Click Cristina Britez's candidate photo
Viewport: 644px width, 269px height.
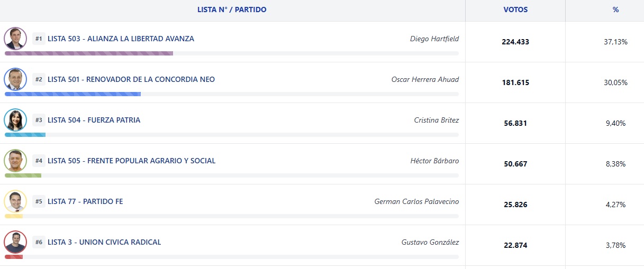[x=15, y=120]
